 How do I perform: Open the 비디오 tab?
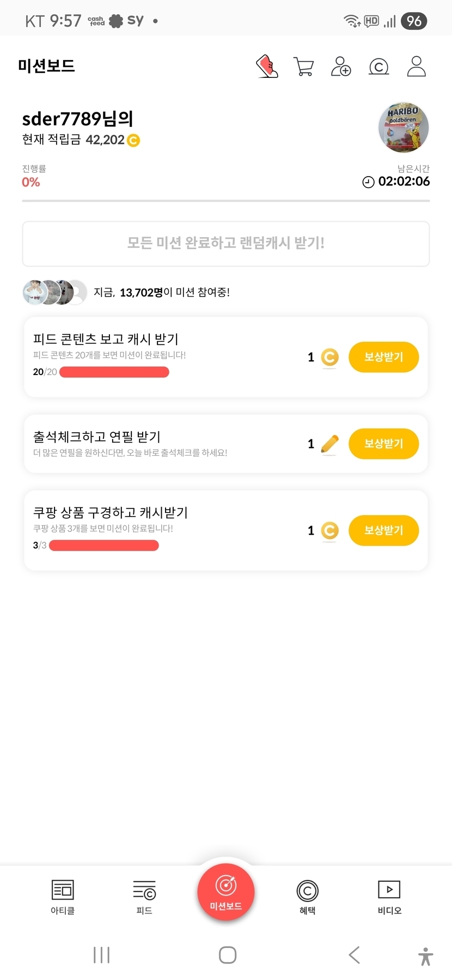pyautogui.click(x=389, y=897)
